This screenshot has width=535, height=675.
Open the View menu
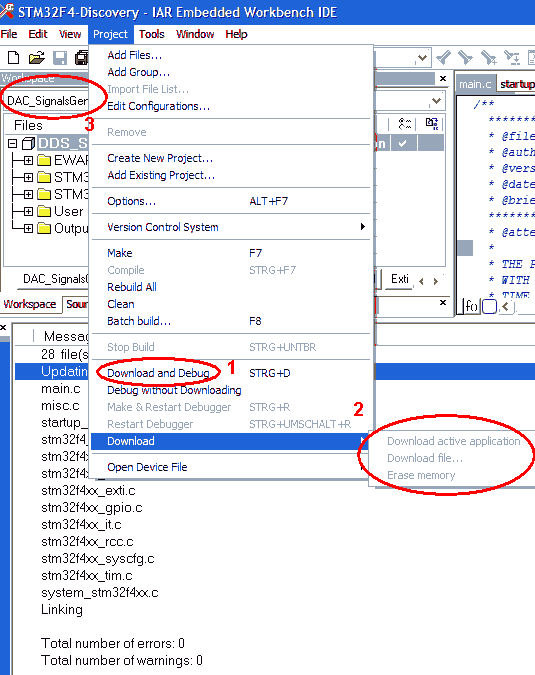tap(70, 34)
